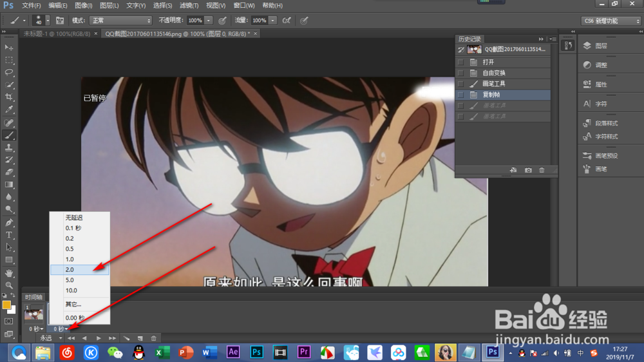
Task: Select the Clone Stamp tool
Action: tap(9, 147)
